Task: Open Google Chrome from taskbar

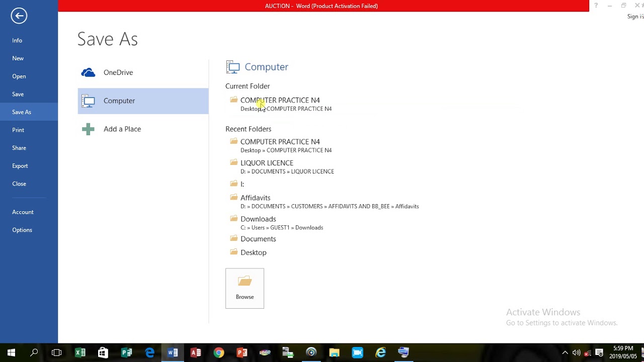Action: pyautogui.click(x=218, y=352)
